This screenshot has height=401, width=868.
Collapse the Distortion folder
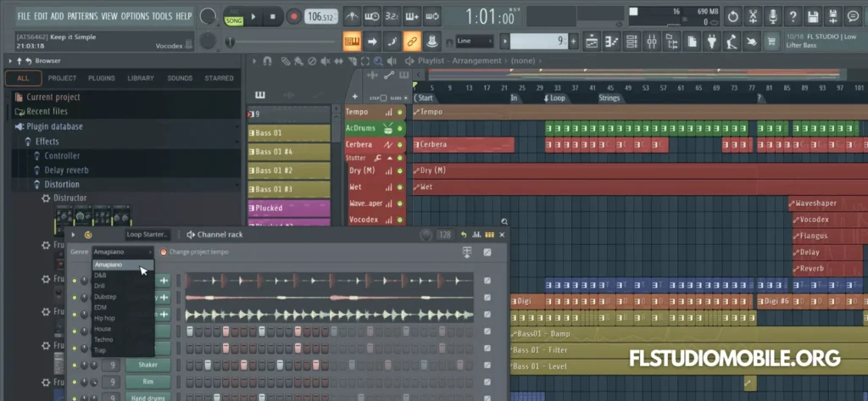(61, 185)
